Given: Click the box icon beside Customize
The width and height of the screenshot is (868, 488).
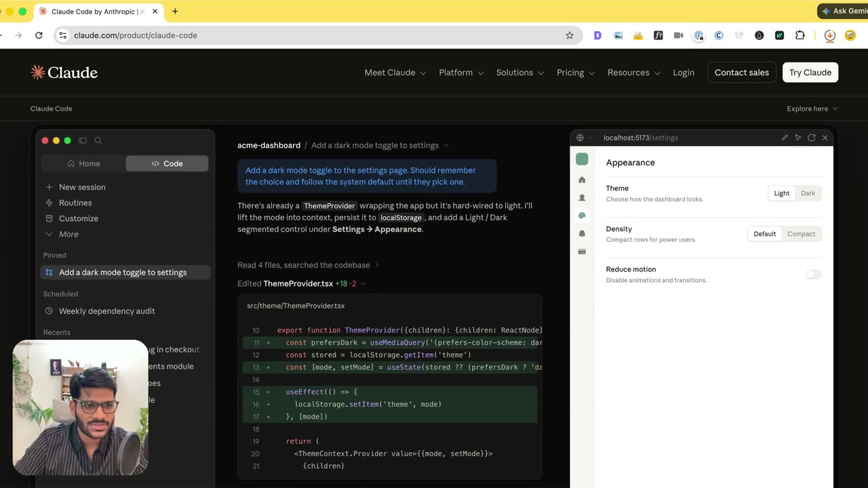Looking at the screenshot, I should [49, 218].
